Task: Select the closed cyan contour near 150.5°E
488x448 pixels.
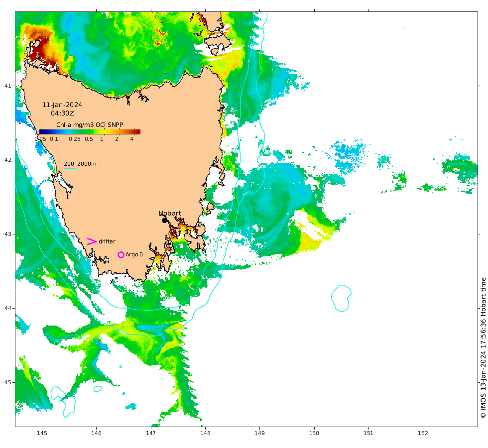Action: pos(341,298)
